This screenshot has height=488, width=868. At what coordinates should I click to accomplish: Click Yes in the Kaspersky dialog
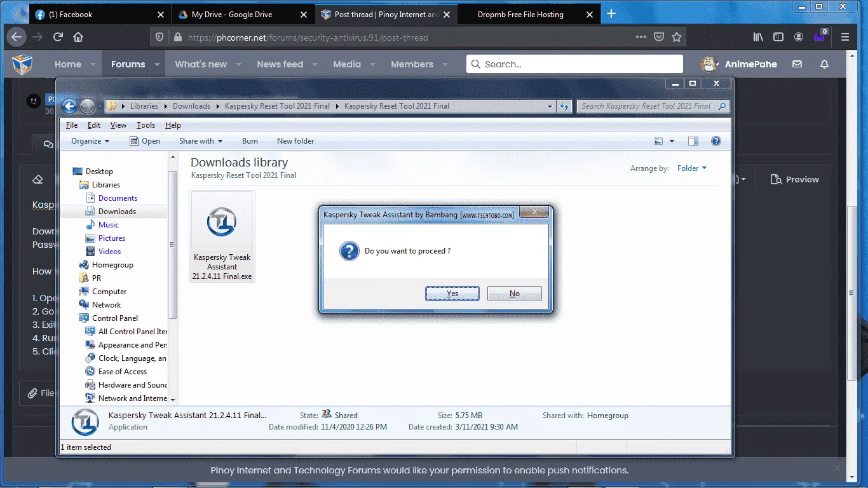click(x=452, y=294)
